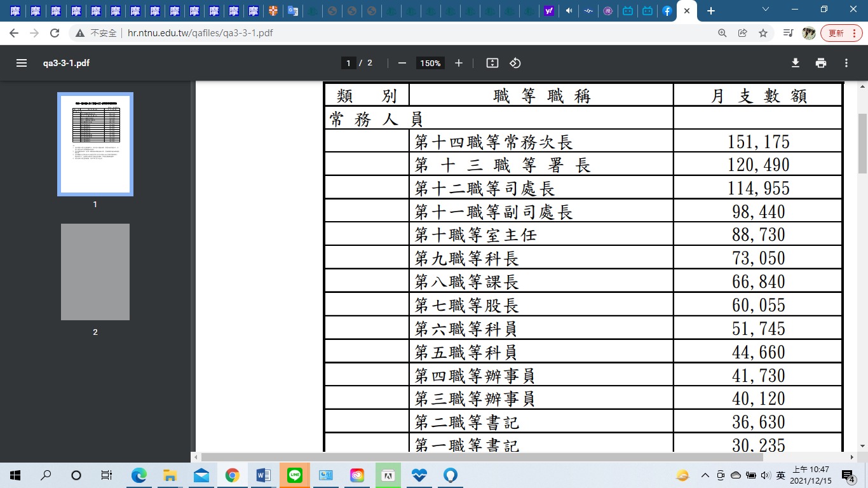Viewport: 868px width, 488px height.
Task: Click the zoom out minus icon
Action: 402,63
